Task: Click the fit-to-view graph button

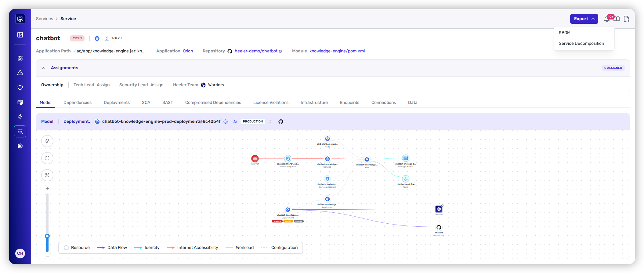Action: coord(47,158)
